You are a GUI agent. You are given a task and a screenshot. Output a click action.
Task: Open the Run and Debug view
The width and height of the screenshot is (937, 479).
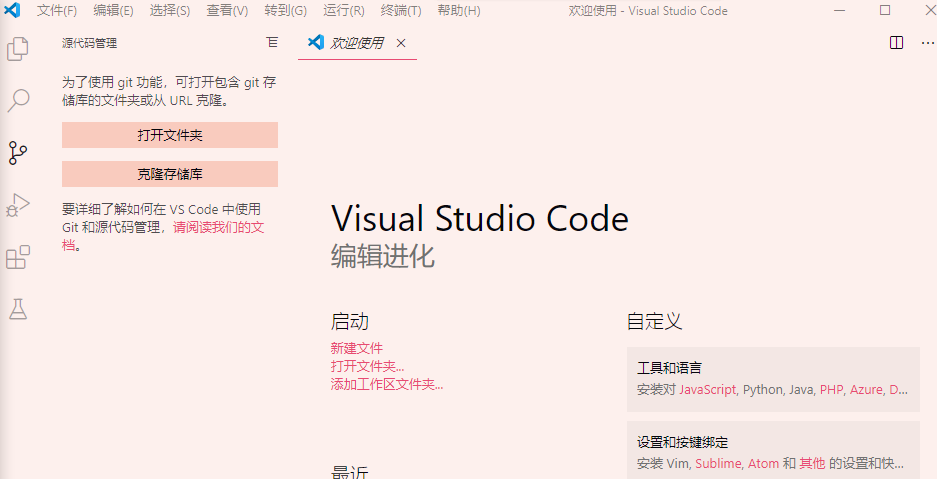point(18,204)
